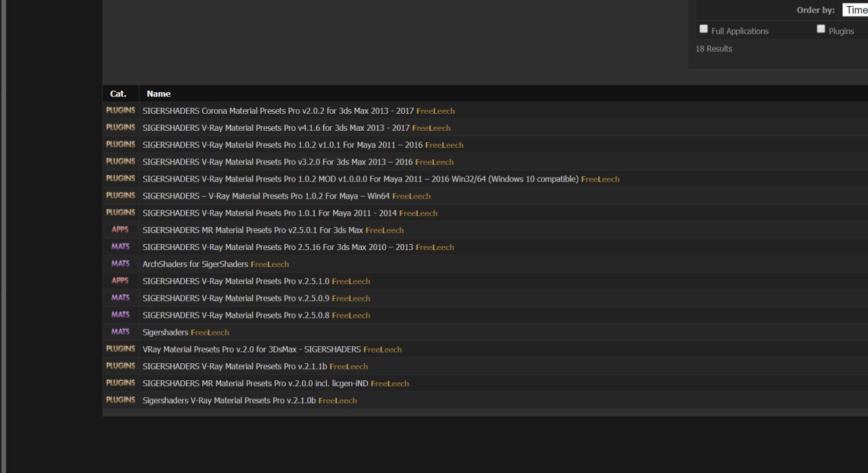Click MATS icon beside V-Ray Presets Pro v.2.5.0.9
868x473 pixels.
click(x=120, y=297)
